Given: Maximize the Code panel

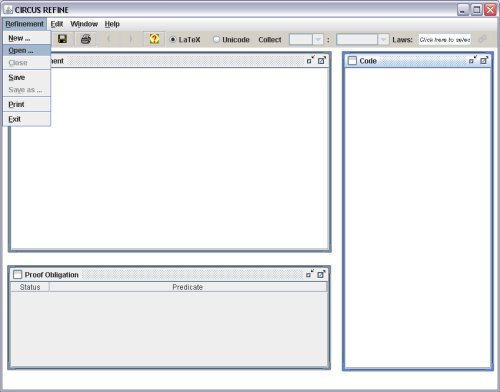Looking at the screenshot, I should pyautogui.click(x=484, y=60).
